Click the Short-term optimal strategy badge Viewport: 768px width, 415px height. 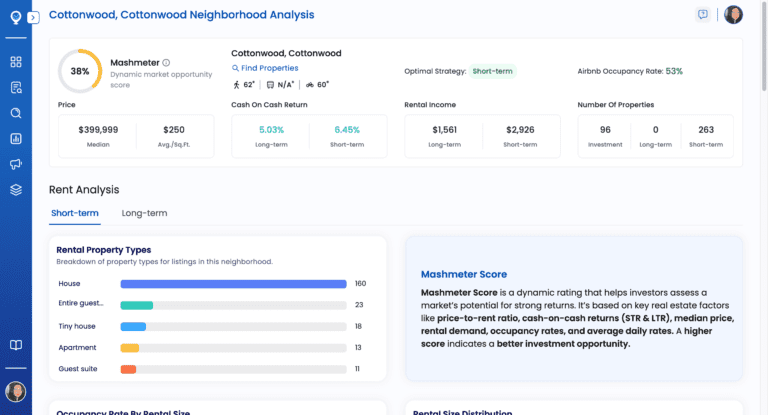coord(493,71)
